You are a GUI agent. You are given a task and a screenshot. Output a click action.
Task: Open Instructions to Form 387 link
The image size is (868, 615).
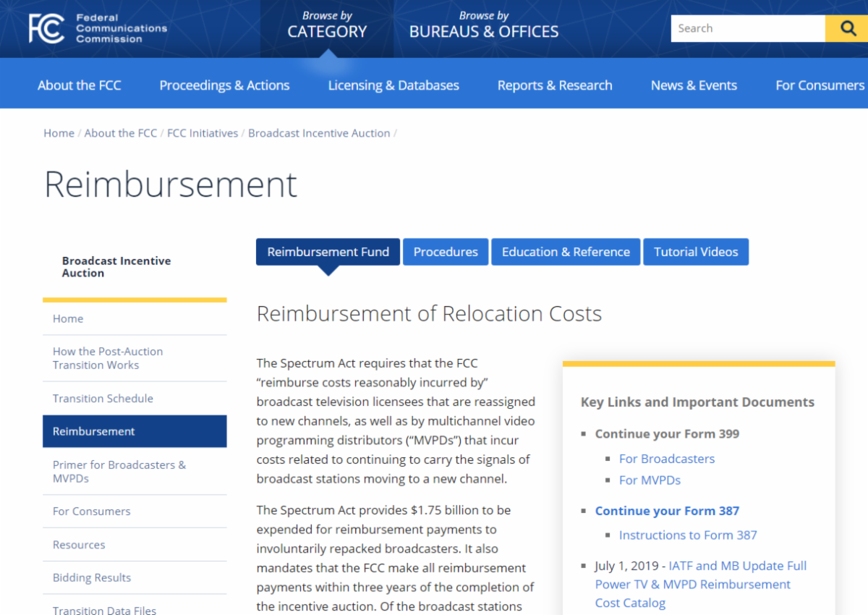(687, 535)
